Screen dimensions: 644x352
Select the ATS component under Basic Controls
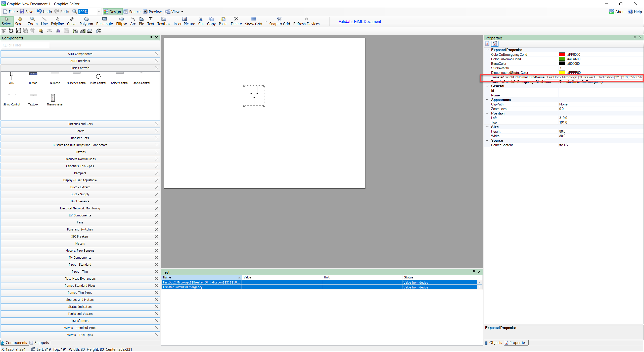11,77
